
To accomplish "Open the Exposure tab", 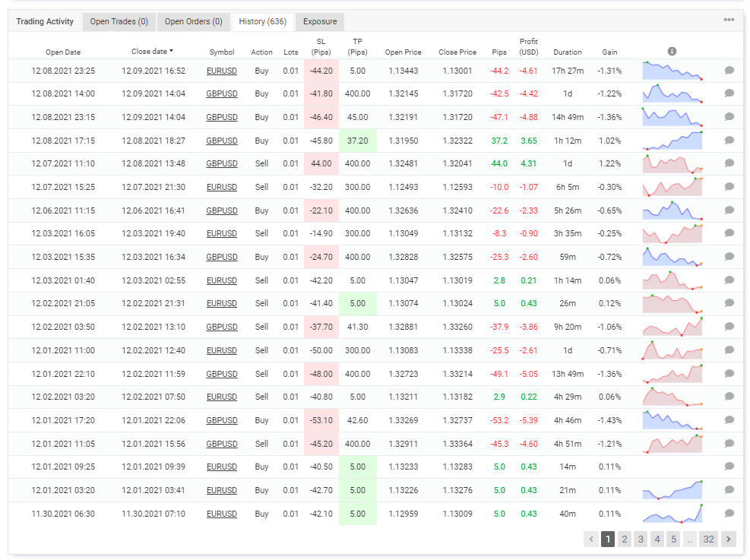I will coord(319,21).
